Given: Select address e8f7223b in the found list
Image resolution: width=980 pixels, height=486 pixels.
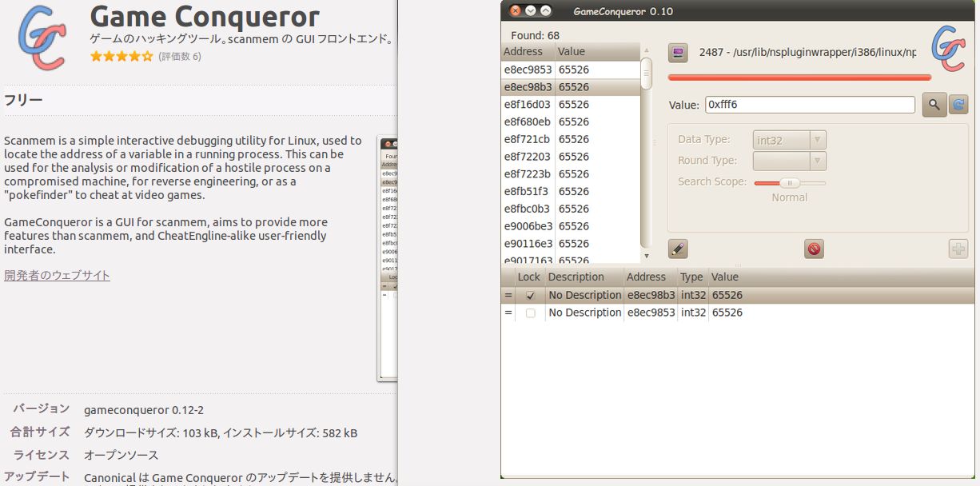Looking at the screenshot, I should pos(528,174).
